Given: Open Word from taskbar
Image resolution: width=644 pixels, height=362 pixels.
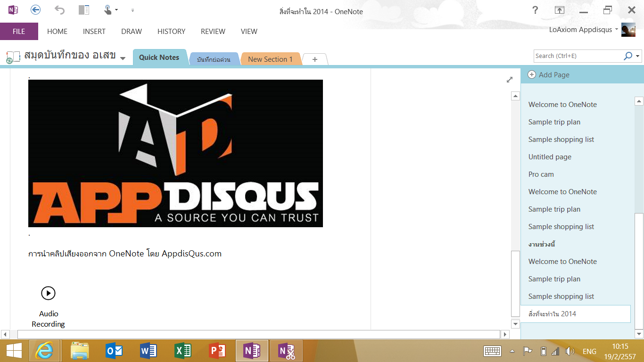Looking at the screenshot, I should pos(149,351).
